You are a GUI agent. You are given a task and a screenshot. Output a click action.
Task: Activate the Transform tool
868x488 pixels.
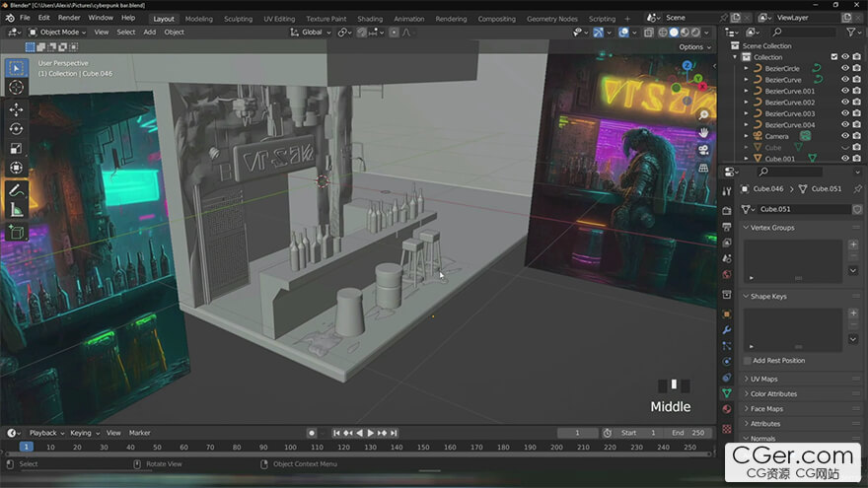click(x=16, y=168)
